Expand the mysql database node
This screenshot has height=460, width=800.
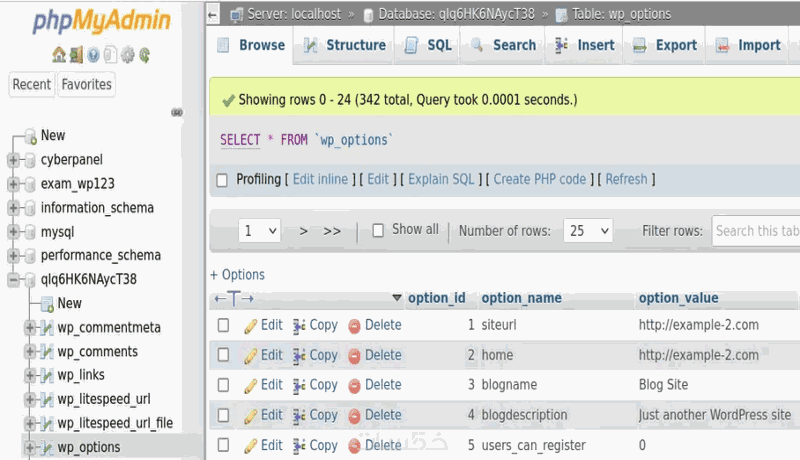coord(13,232)
